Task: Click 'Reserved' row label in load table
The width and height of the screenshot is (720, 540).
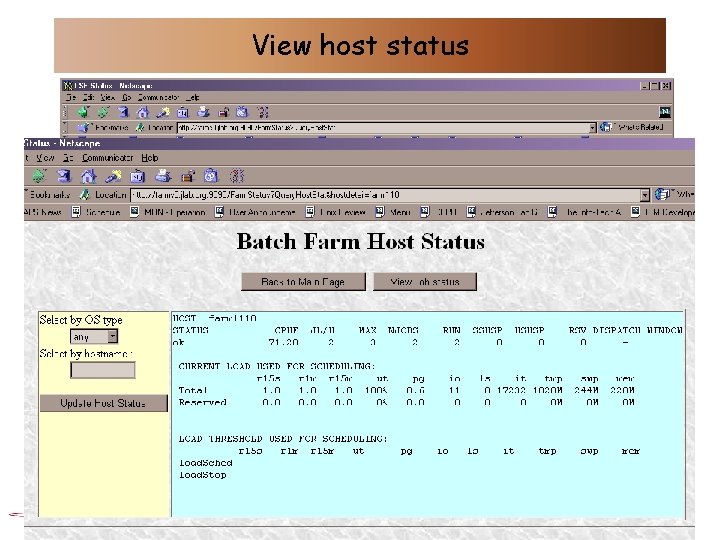Action: coord(202,402)
